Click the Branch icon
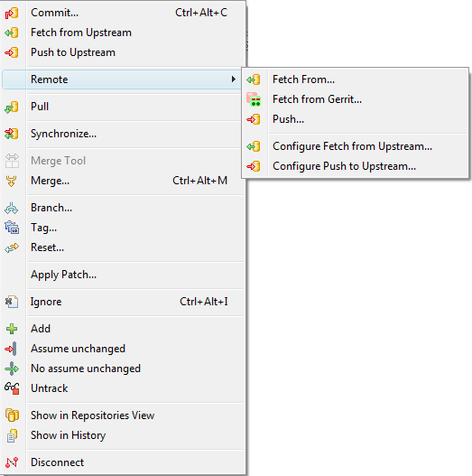This screenshot has width=472, height=476. tap(12, 208)
